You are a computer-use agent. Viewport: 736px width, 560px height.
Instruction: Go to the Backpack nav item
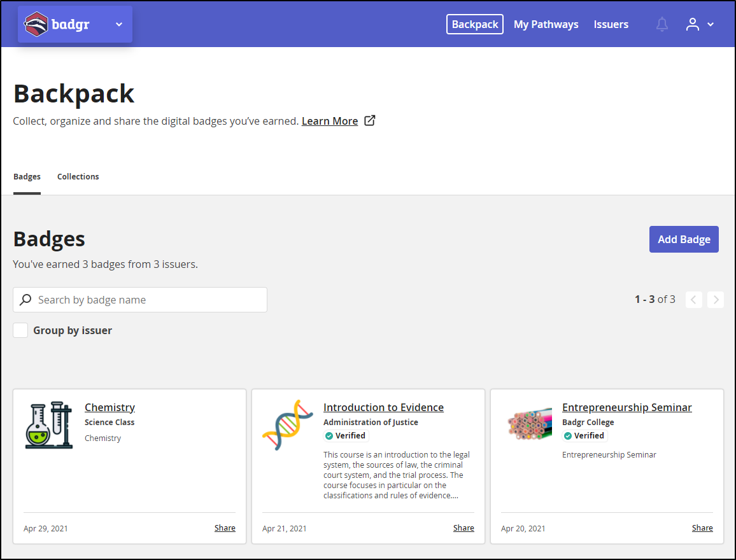coord(474,24)
